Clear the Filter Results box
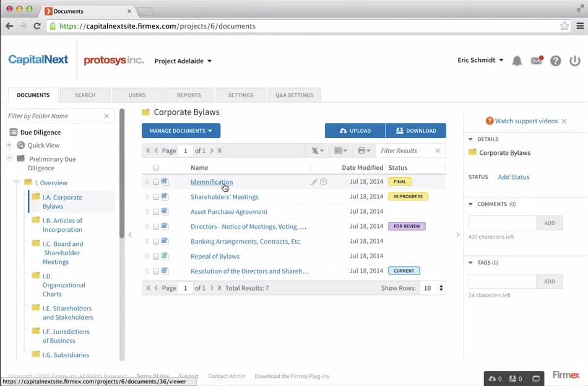Screen dimensions: 588x386 pyautogui.click(x=437, y=151)
